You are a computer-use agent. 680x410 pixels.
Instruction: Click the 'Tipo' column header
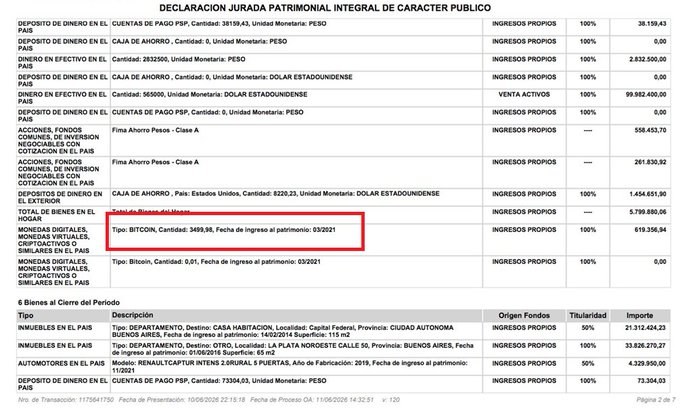[x=26, y=315]
